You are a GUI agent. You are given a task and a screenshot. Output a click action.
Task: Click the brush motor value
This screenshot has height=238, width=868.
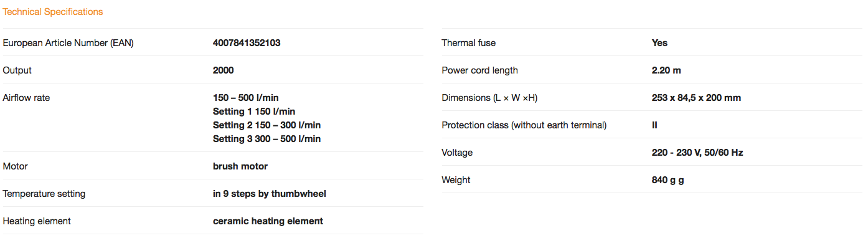click(x=240, y=166)
